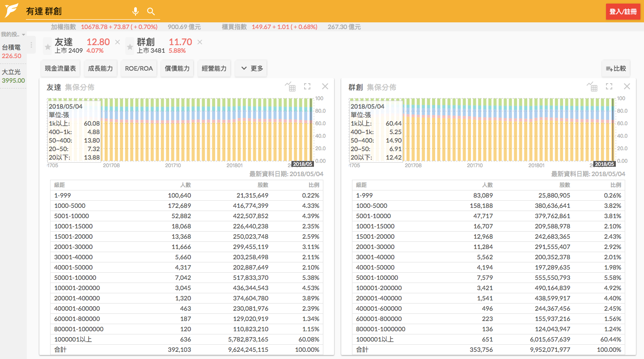Click the 2018/05 marker in 群創 chart
This screenshot has height=359, width=644.
pyautogui.click(x=605, y=164)
